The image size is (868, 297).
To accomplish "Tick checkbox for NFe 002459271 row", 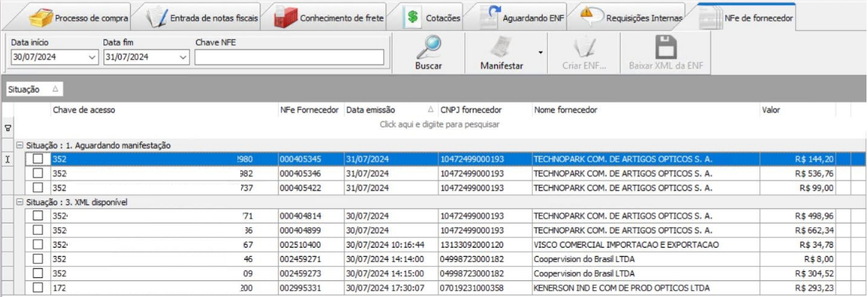I will (38, 259).
